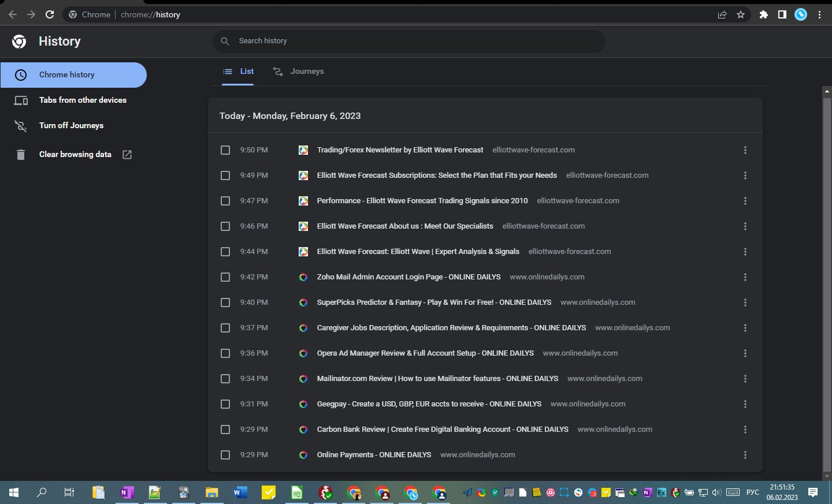Click the РУС language indicator
Viewport: 832px width, 504px height.
(753, 492)
